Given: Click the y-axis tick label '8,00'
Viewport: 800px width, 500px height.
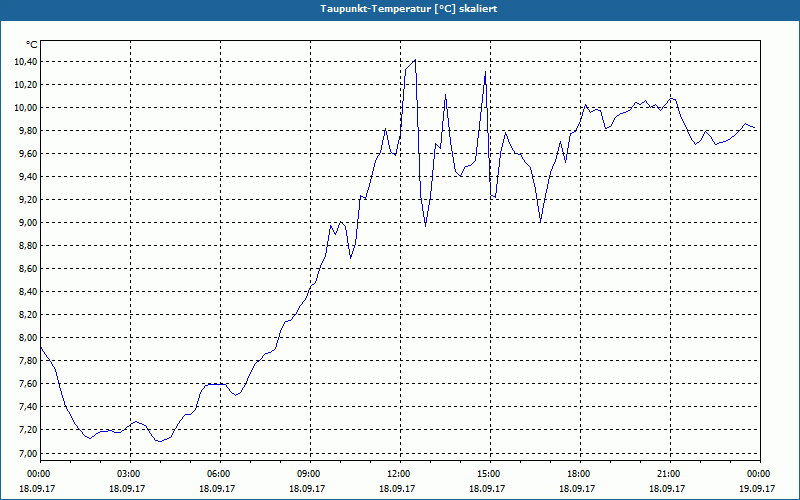Looking at the screenshot, I should pos(29,337).
